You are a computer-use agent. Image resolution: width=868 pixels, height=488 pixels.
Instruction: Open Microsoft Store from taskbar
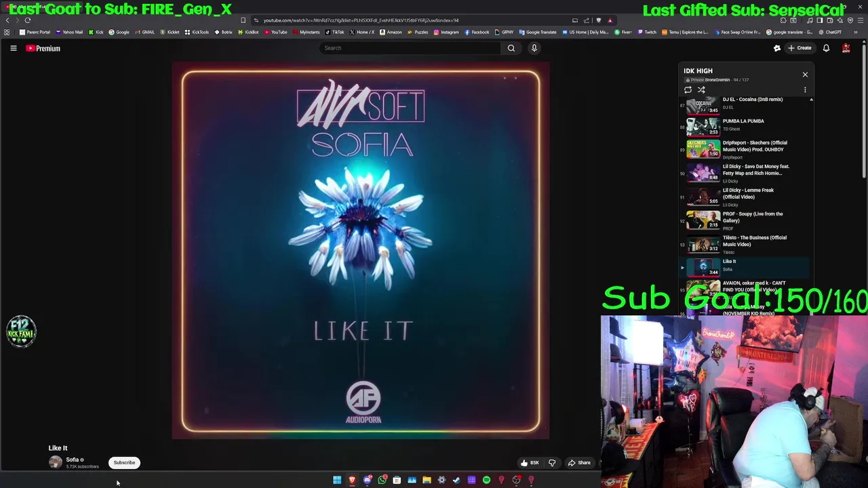(x=397, y=481)
